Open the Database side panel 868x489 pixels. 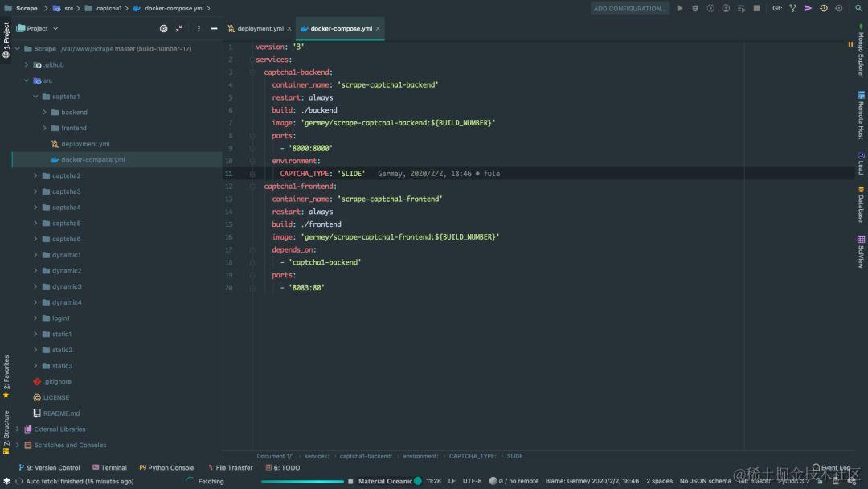(861, 204)
